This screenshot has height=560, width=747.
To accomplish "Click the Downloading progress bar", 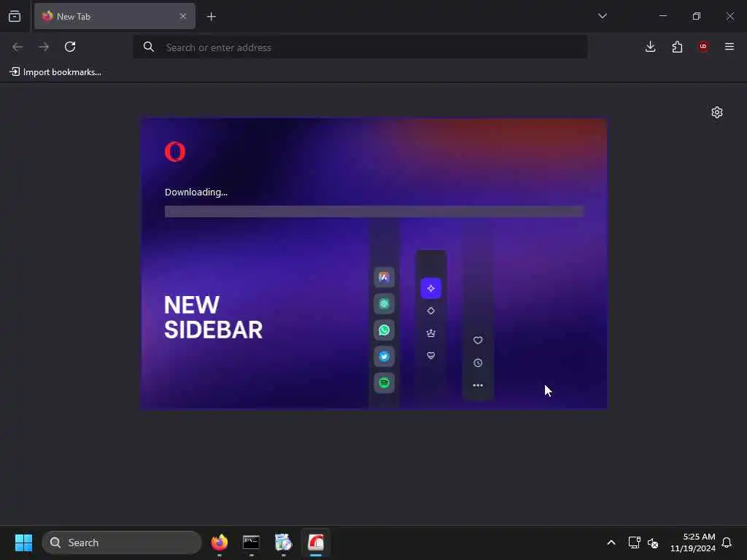I will pyautogui.click(x=374, y=211).
